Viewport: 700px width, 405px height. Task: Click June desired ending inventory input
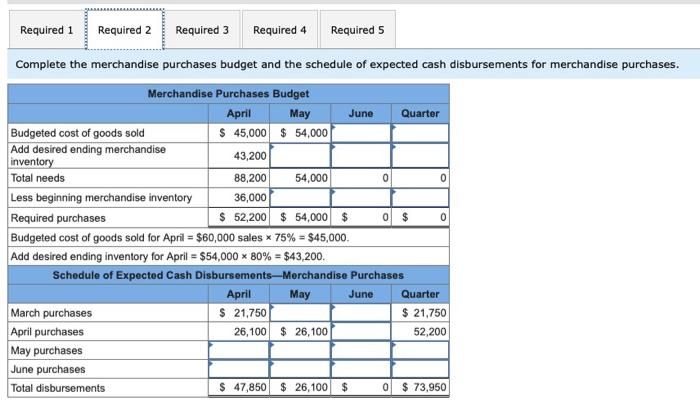(361, 155)
